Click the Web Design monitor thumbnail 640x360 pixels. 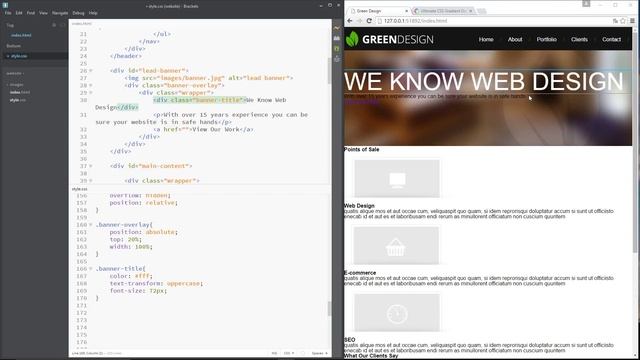coord(397,179)
